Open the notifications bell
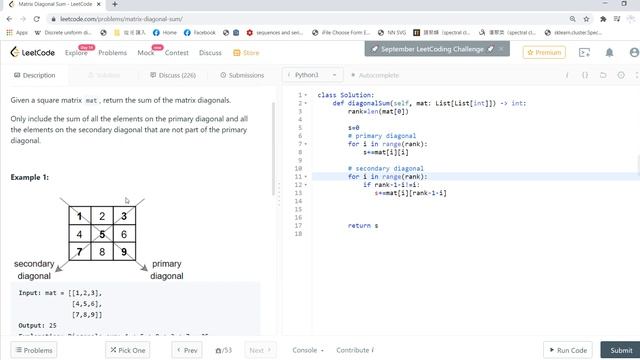The image size is (640, 360). pos(609,52)
